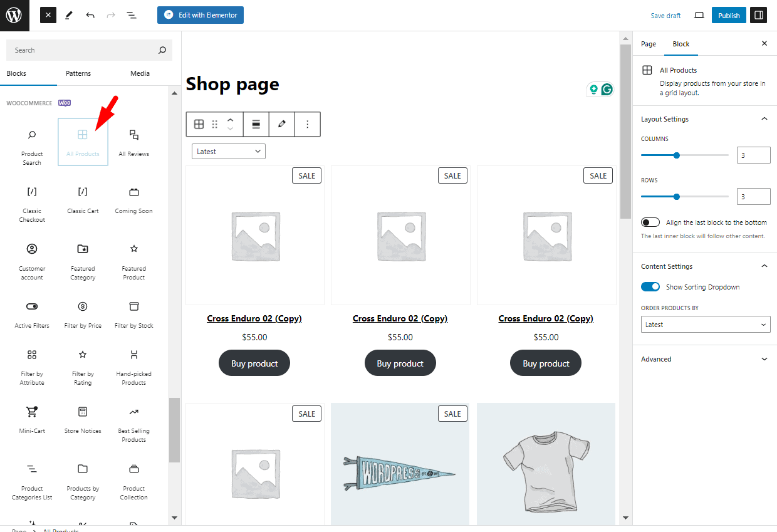The height and width of the screenshot is (532, 777).
Task: Publish the Shop page
Action: (x=729, y=15)
